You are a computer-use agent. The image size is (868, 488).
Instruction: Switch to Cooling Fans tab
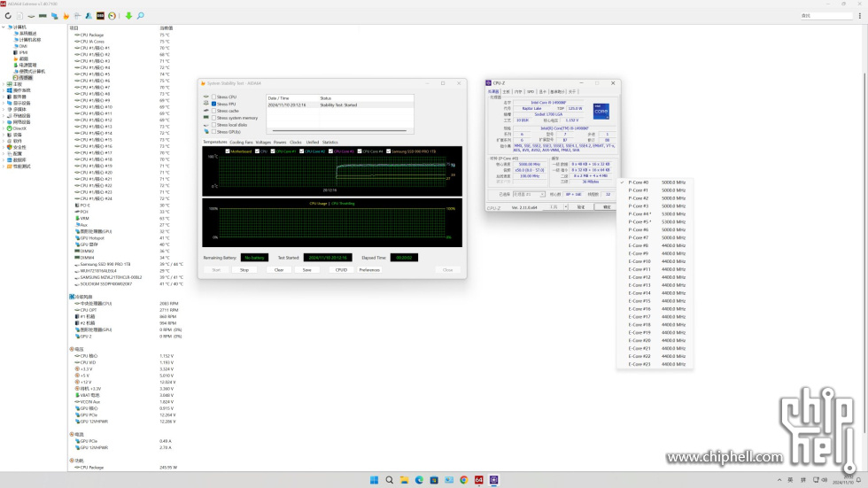pyautogui.click(x=241, y=143)
